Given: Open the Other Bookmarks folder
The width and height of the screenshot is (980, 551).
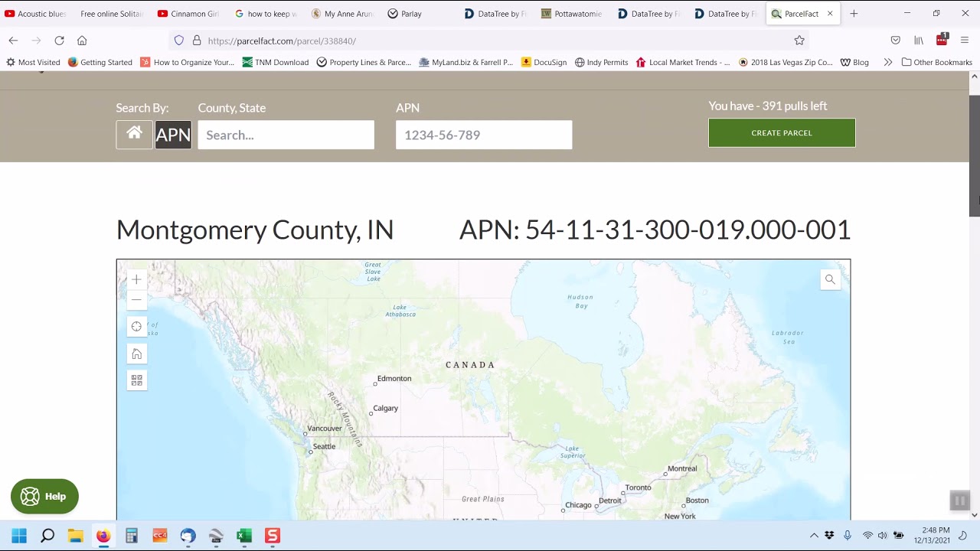Looking at the screenshot, I should click(937, 63).
